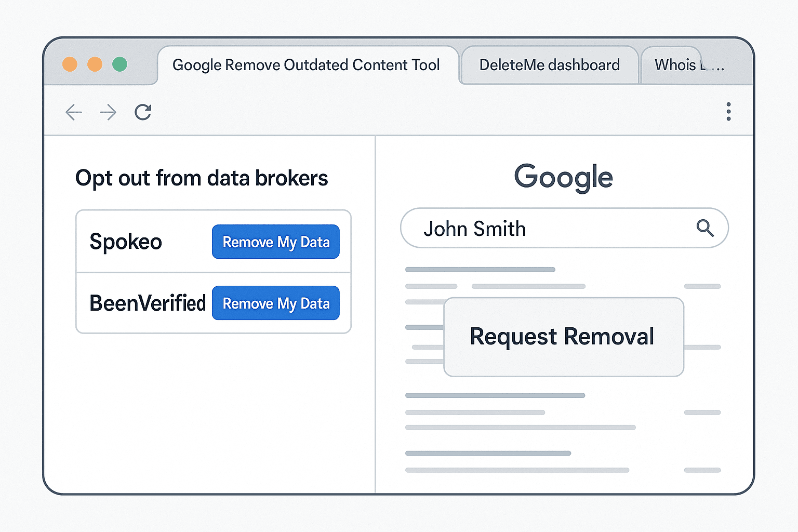This screenshot has height=532, width=798.
Task: Go forward with the browser forward arrow
Action: coord(108,112)
